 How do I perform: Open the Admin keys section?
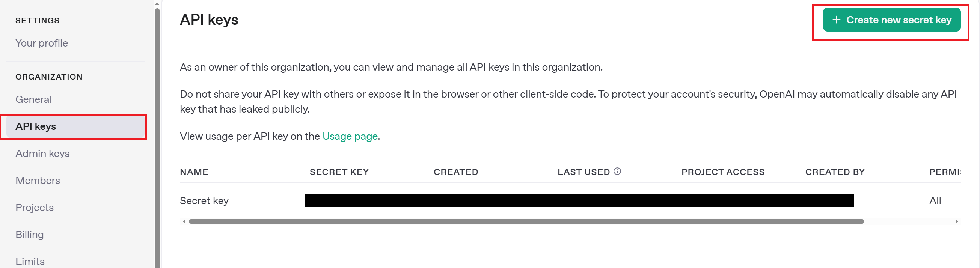42,154
